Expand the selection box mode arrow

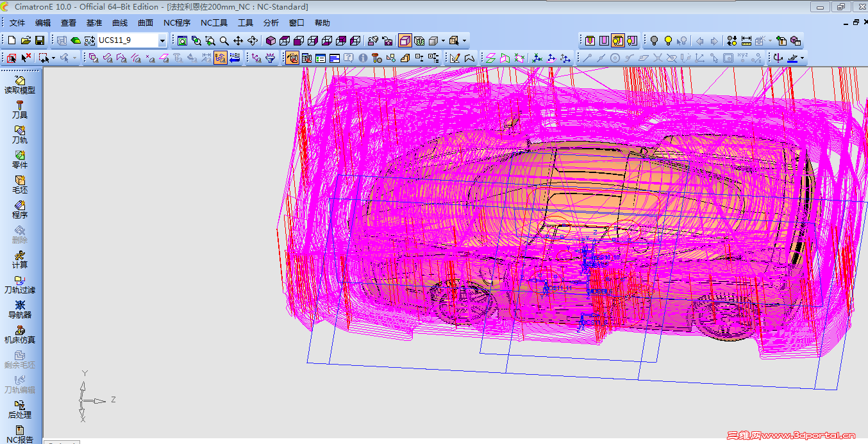[x=53, y=58]
